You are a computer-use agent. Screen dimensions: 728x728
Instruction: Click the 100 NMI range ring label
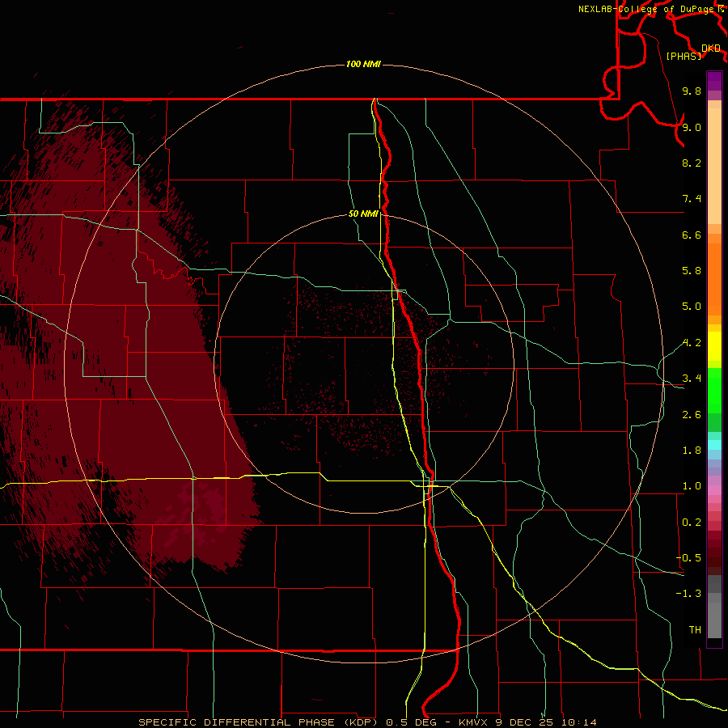tap(363, 64)
